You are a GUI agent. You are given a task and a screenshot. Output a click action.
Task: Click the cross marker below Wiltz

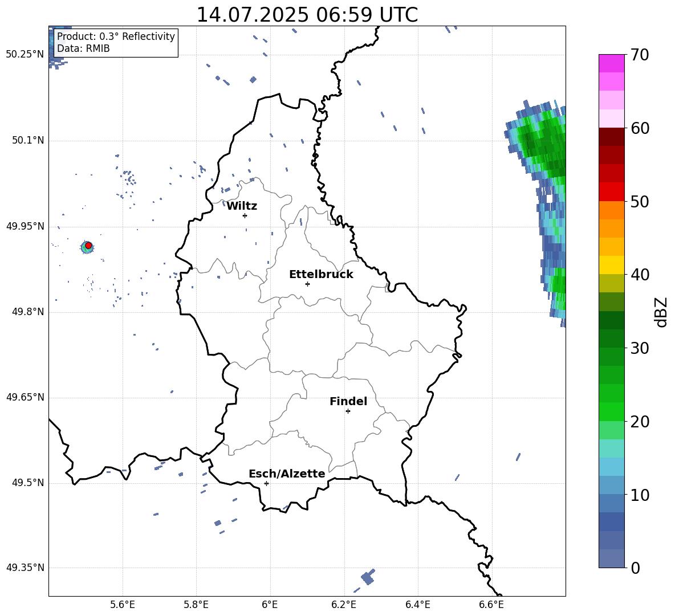[245, 215]
